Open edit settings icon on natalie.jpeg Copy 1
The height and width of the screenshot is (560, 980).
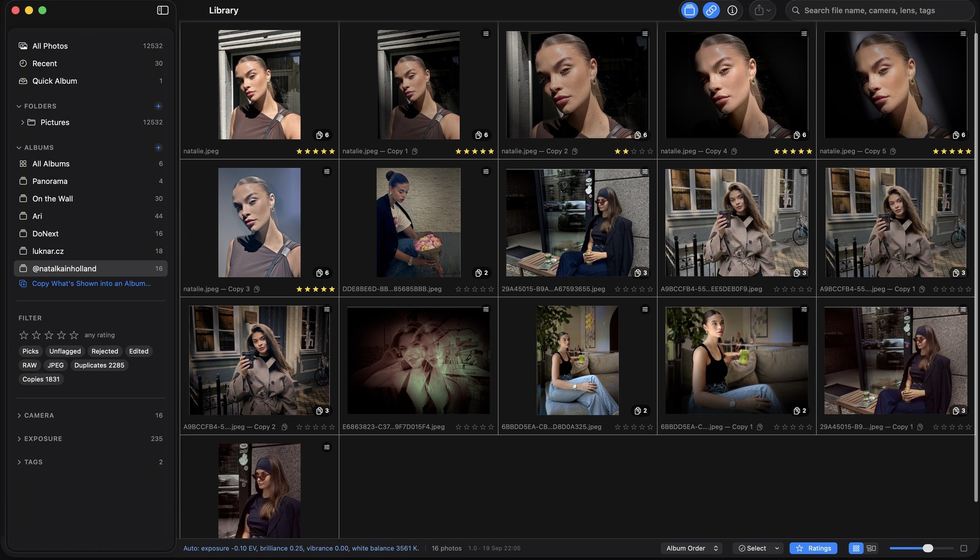pos(486,33)
